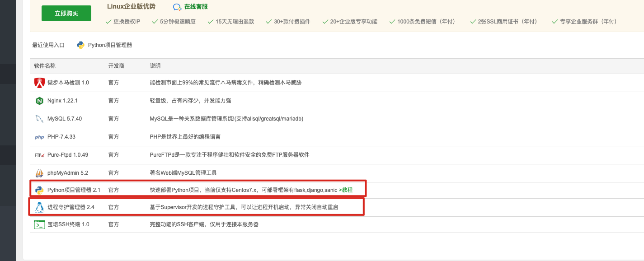Open PHP-7.4.33 software entry

(61, 137)
